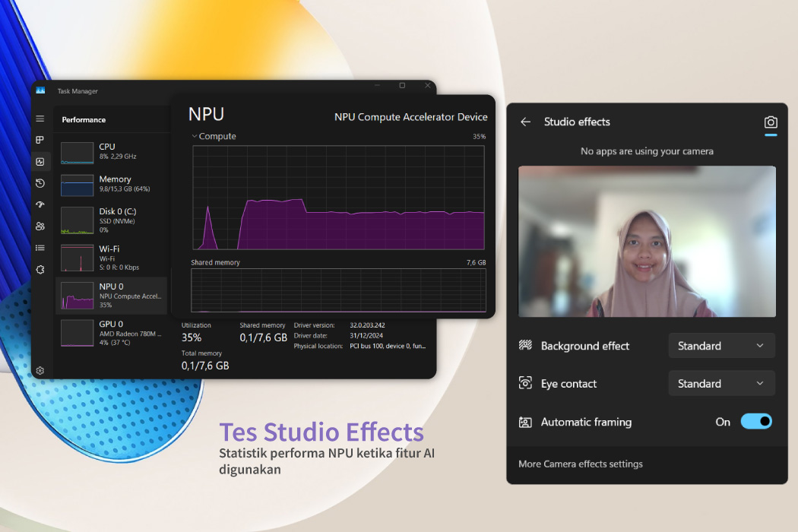
Task: Click the 7,6 GB shared memory limit label
Action: (477, 262)
